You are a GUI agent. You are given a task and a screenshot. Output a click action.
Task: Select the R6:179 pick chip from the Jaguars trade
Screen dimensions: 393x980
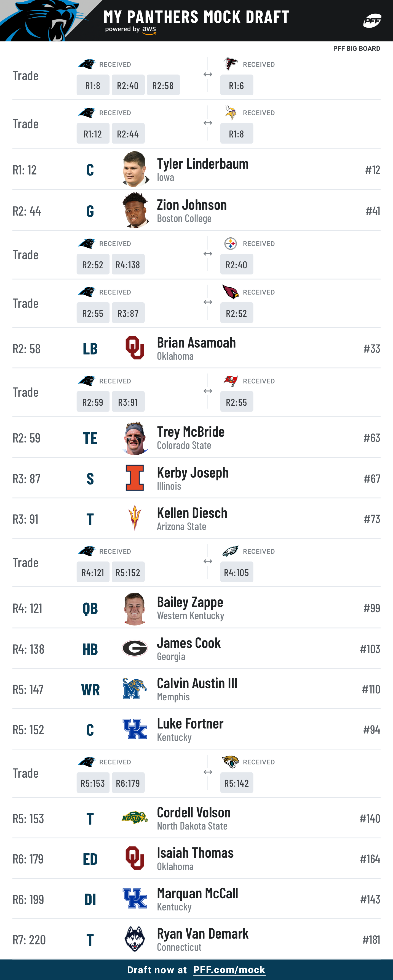[128, 783]
